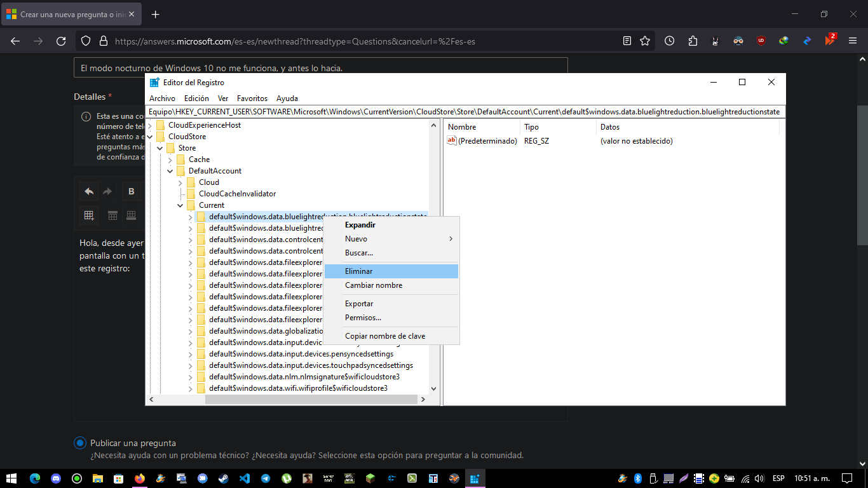Click undo arrow in forum editor toolbar
Viewport: 868px width, 488px height.
(89, 191)
